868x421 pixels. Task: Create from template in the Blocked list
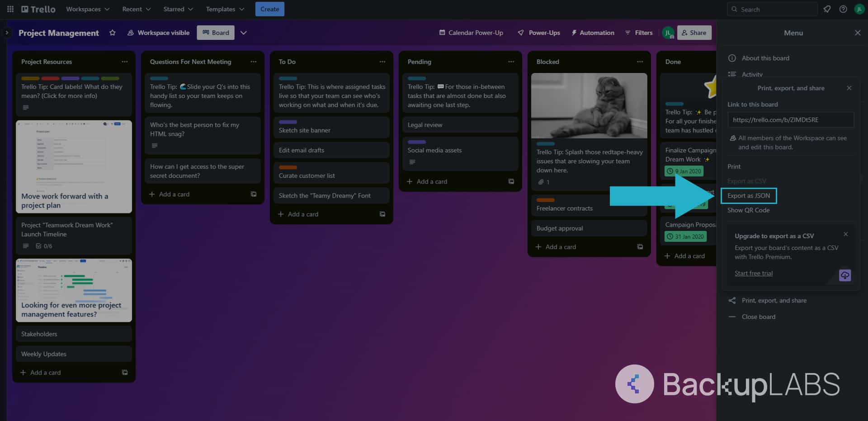point(640,247)
